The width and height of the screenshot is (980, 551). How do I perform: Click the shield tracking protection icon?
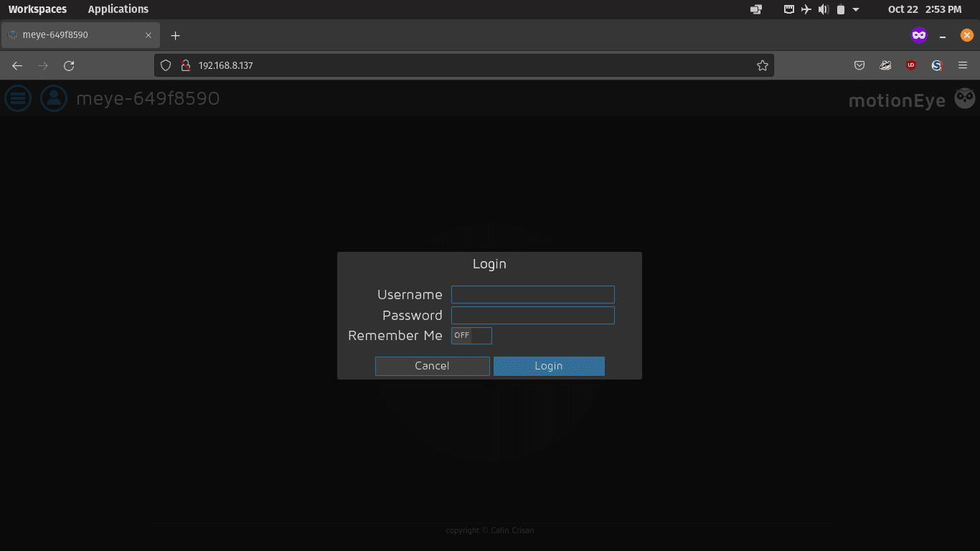(166, 65)
